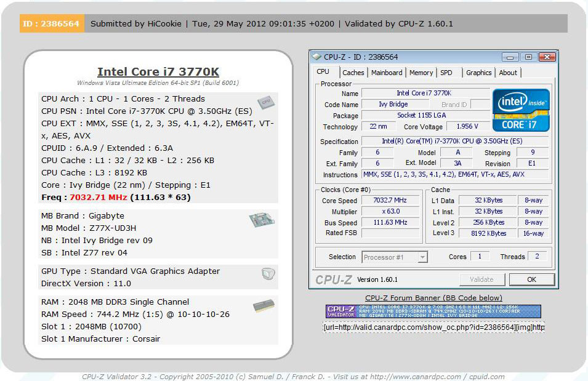The height and width of the screenshot is (381, 588).
Task: Open the Intel Core i7 3770K heading link
Action: (x=158, y=71)
